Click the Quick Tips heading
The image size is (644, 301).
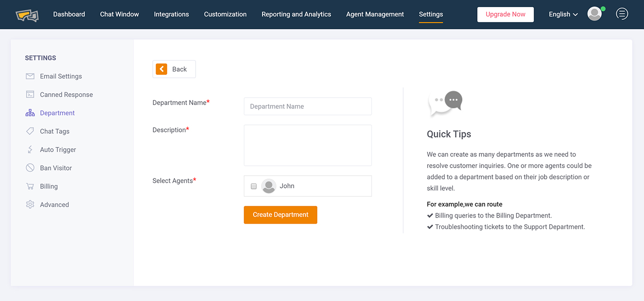(x=449, y=134)
